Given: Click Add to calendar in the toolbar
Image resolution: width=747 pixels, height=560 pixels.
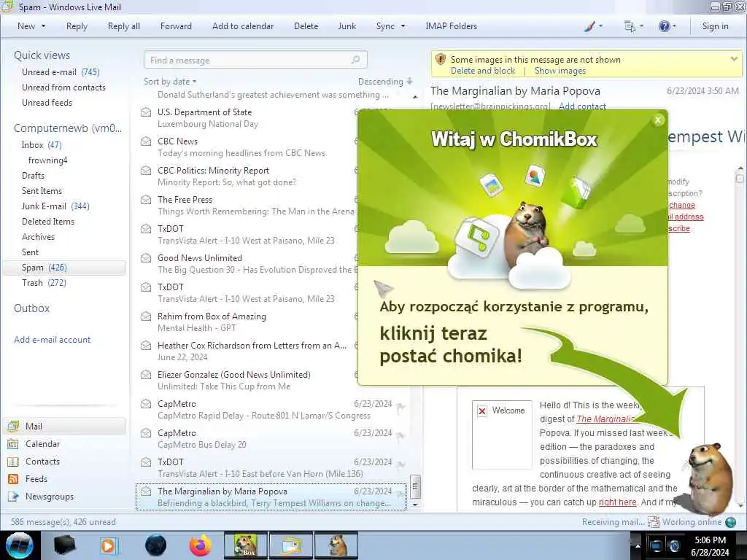Looking at the screenshot, I should pos(243,26).
